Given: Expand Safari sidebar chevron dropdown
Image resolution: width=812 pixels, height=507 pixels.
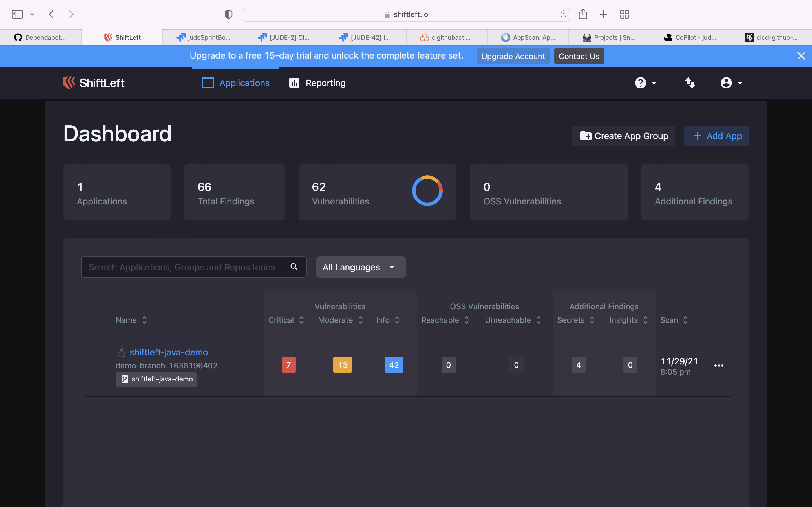Looking at the screenshot, I should 32,14.
